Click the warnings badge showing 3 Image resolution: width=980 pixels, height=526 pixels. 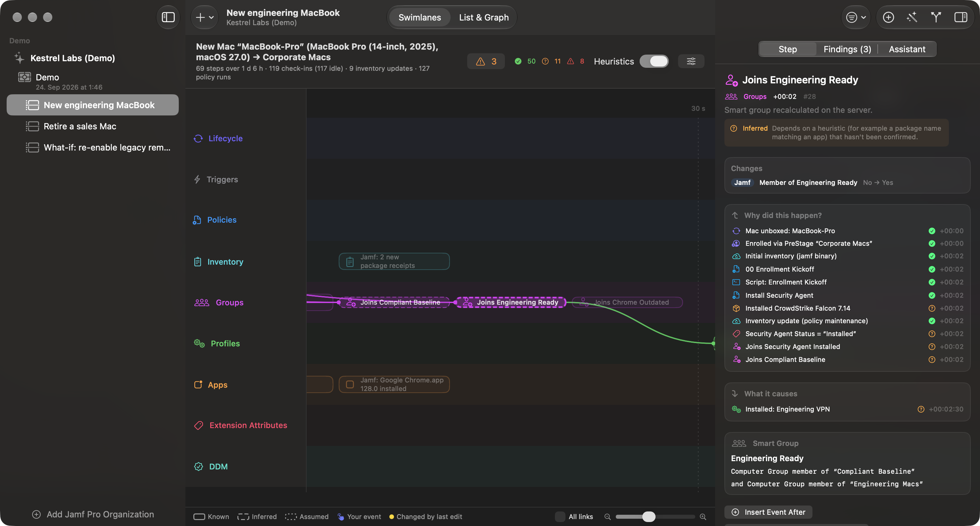pos(486,61)
